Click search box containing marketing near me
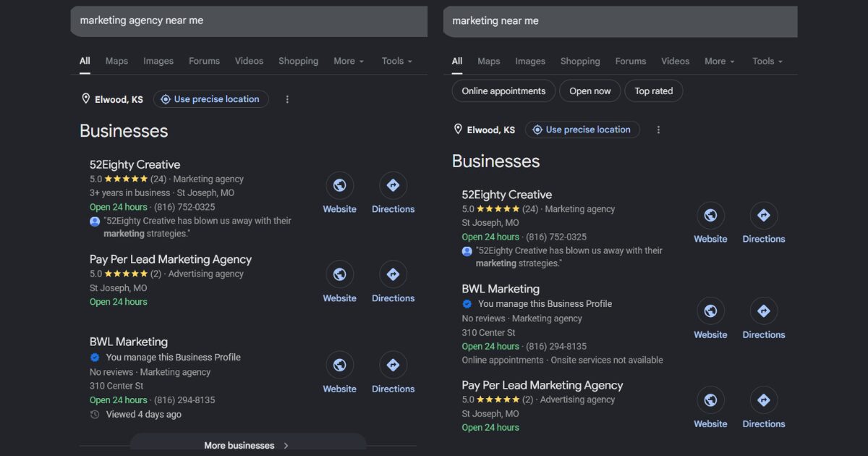The height and width of the screenshot is (456, 868). point(621,21)
